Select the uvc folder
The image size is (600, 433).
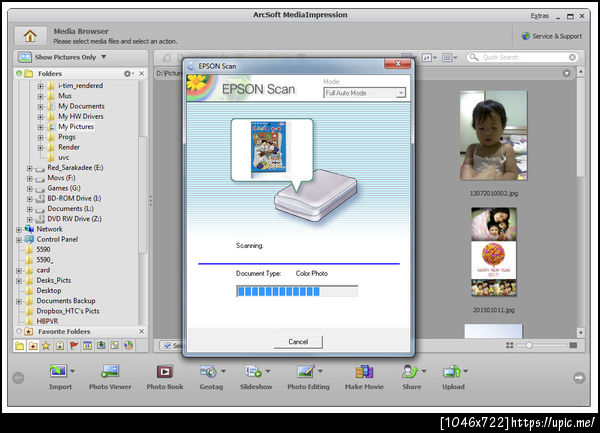click(63, 158)
